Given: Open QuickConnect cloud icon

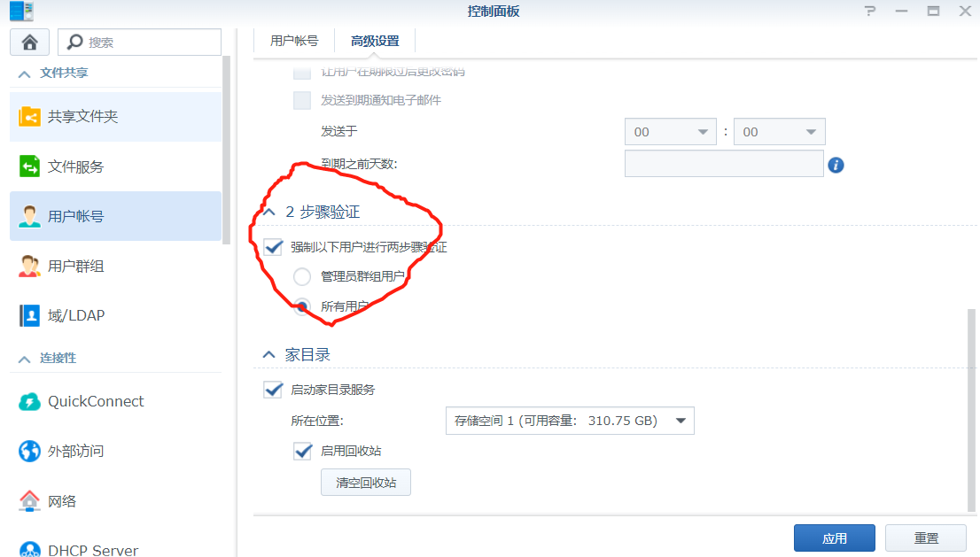Looking at the screenshot, I should (x=30, y=401).
